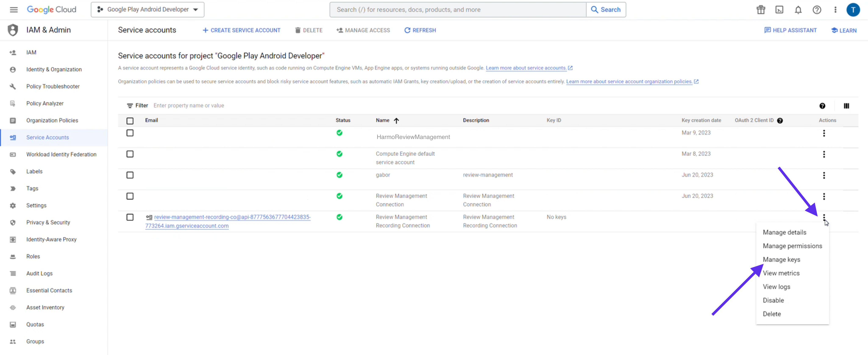Open actions menu for Compute Engine default row
Viewport: 868px width, 355px height.
824,154
